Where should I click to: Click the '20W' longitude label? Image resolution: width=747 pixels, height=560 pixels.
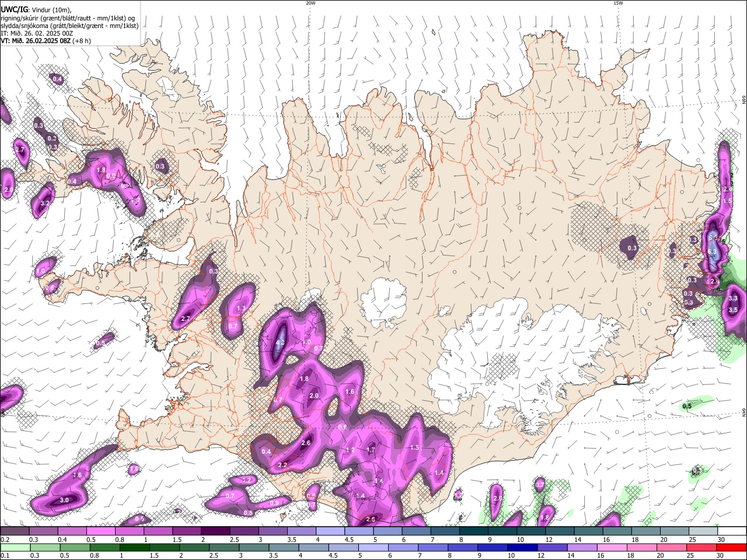[x=310, y=3]
